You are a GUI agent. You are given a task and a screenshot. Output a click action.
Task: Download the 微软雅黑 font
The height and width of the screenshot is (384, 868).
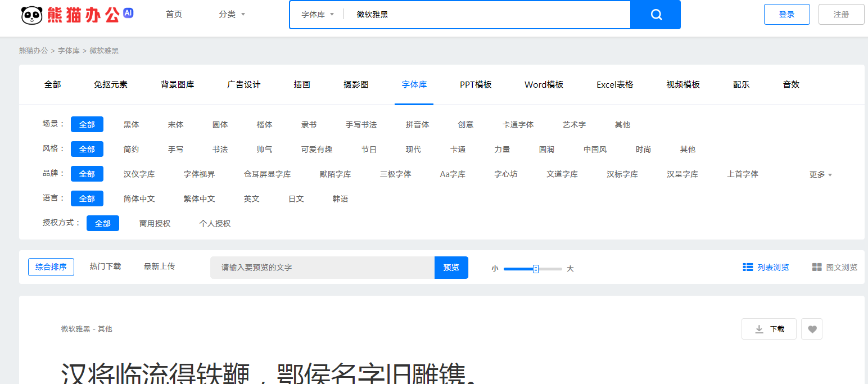(768, 329)
